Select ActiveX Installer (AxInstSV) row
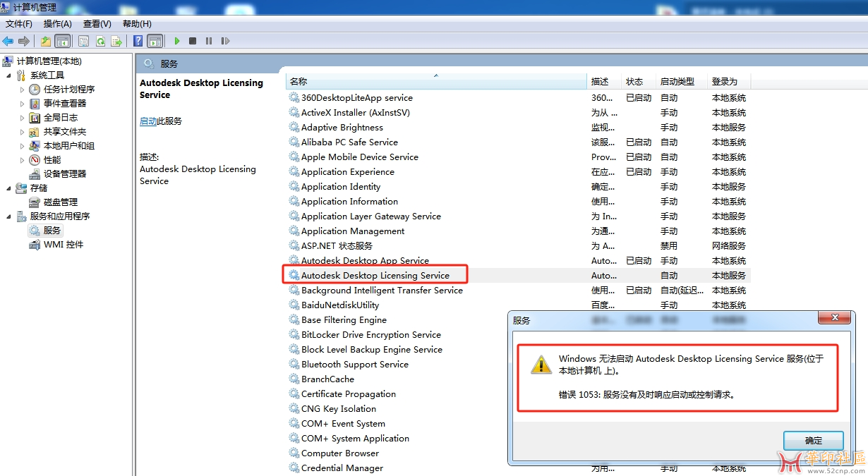Viewport: 868px width, 476px height. click(518, 113)
